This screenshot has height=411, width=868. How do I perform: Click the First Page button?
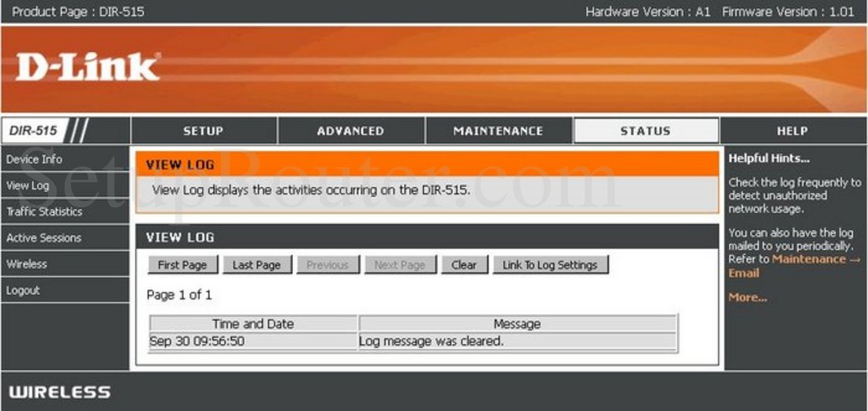183,265
